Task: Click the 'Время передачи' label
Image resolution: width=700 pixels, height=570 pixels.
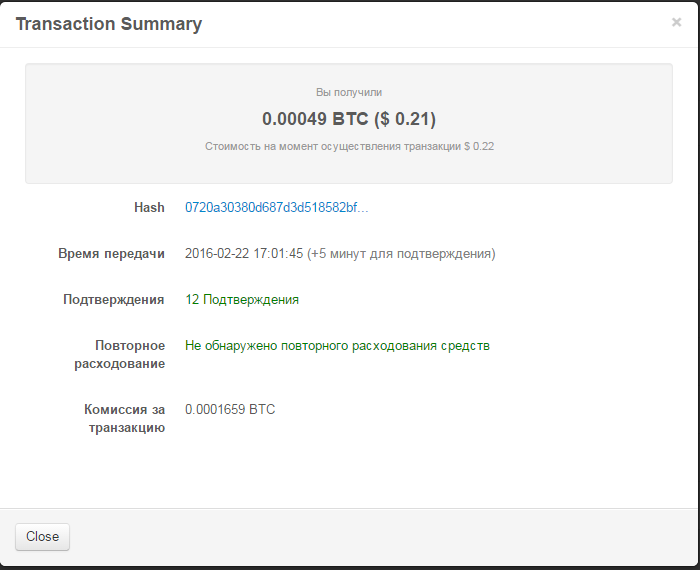Action: (111, 254)
